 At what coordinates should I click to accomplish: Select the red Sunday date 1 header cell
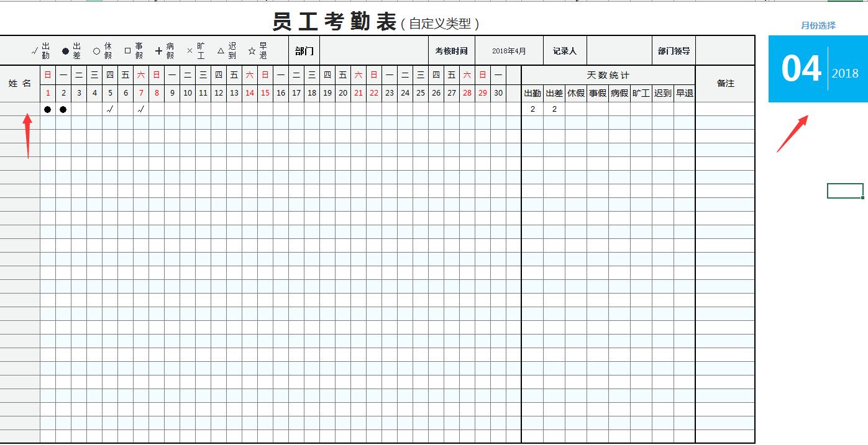point(48,93)
